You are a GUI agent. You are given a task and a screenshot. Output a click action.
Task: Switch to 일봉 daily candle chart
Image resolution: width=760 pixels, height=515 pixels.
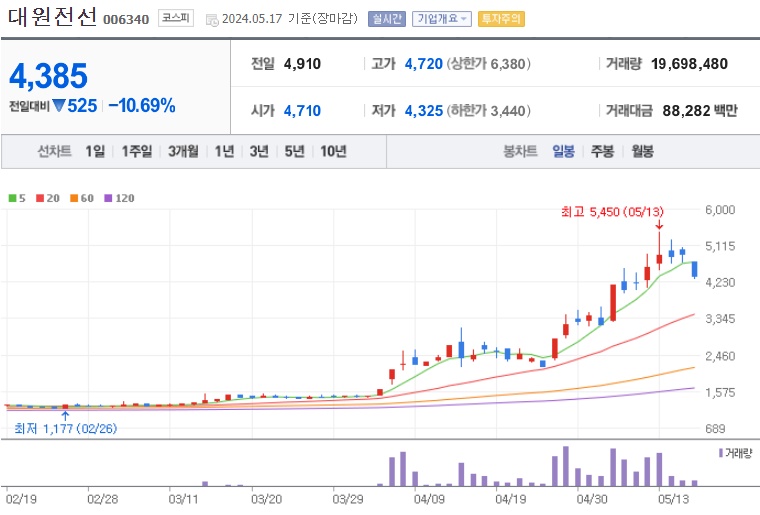point(563,152)
